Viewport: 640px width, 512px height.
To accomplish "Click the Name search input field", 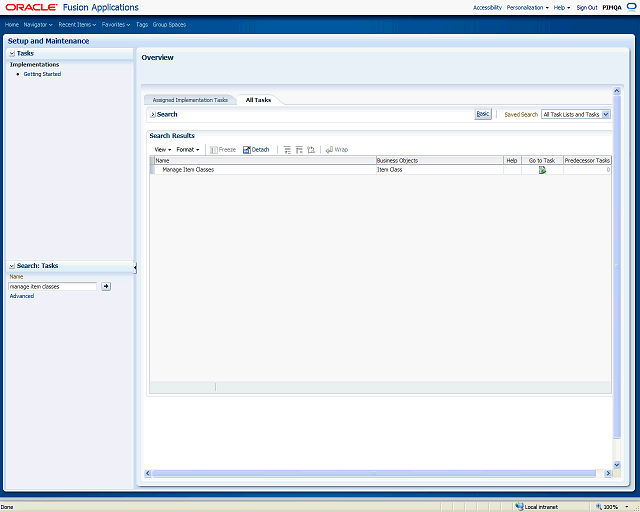I will click(52, 286).
